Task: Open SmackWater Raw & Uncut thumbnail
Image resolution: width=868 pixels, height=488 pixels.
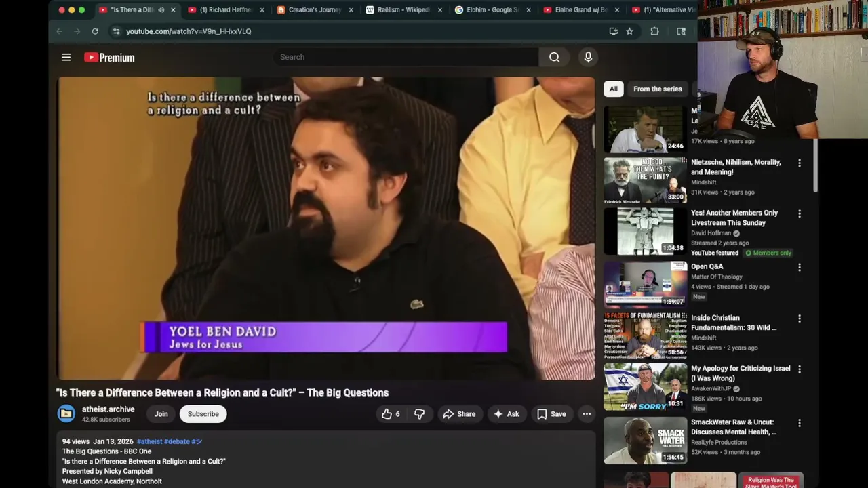Action: [x=645, y=440]
